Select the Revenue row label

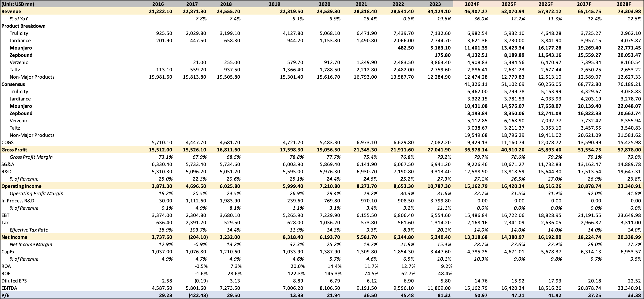pyautogui.click(x=11, y=11)
